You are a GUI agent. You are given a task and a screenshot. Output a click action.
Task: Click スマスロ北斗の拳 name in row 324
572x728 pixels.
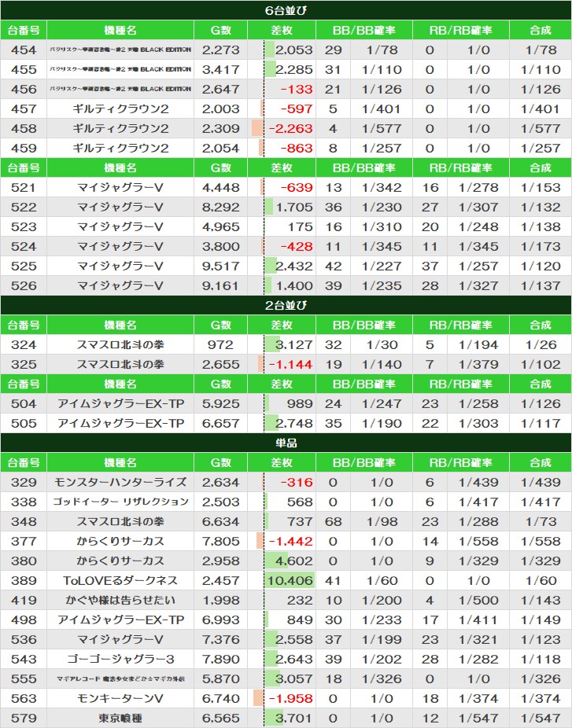120,344
